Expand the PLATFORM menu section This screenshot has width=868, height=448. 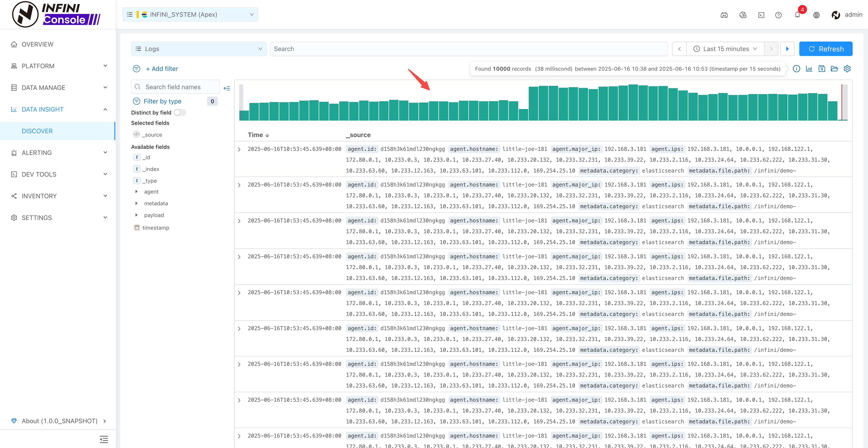click(x=58, y=66)
